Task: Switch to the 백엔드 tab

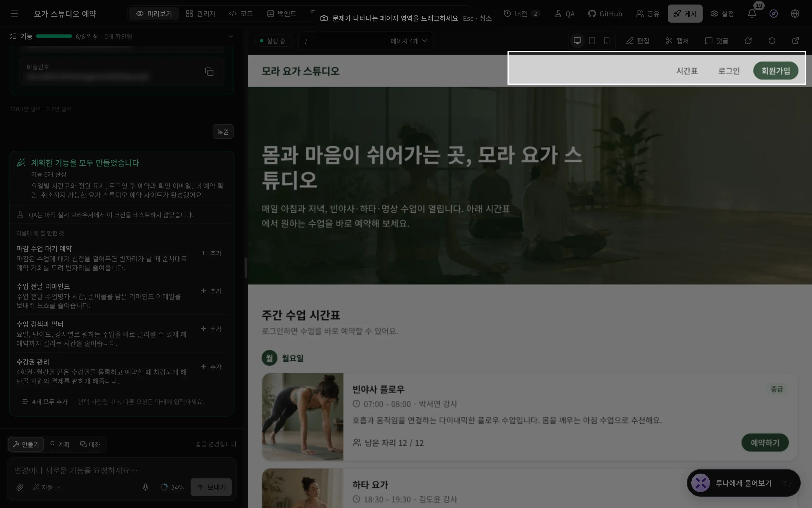Action: (281, 14)
